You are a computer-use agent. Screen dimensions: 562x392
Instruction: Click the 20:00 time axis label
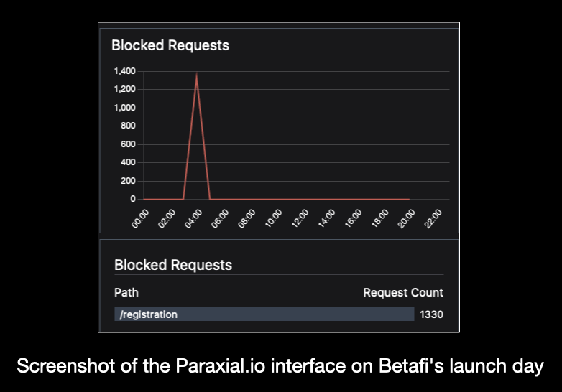click(x=407, y=218)
